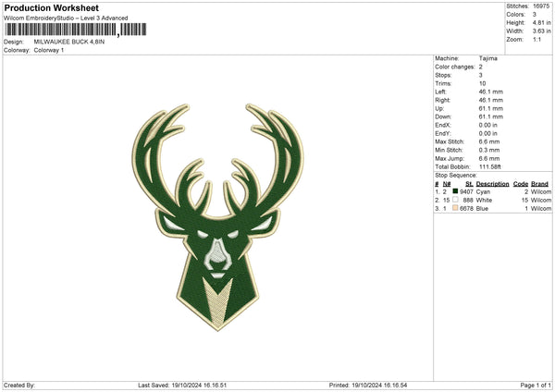555x392 pixels.
Task: Click the stitch count 9407 in row 1
Action: (466, 191)
